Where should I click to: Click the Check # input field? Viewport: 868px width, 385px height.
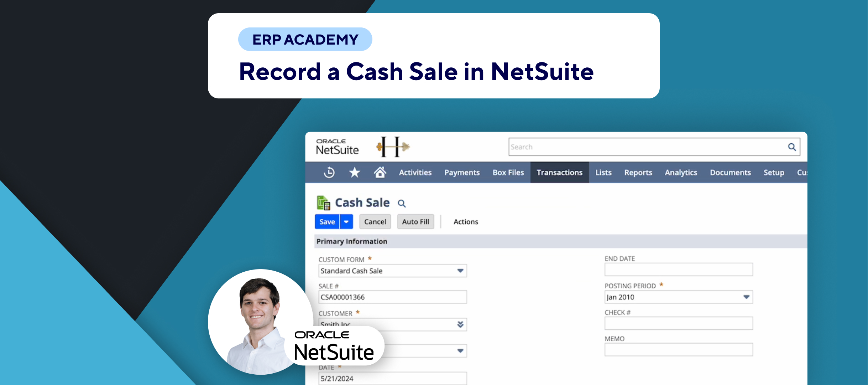tap(678, 323)
